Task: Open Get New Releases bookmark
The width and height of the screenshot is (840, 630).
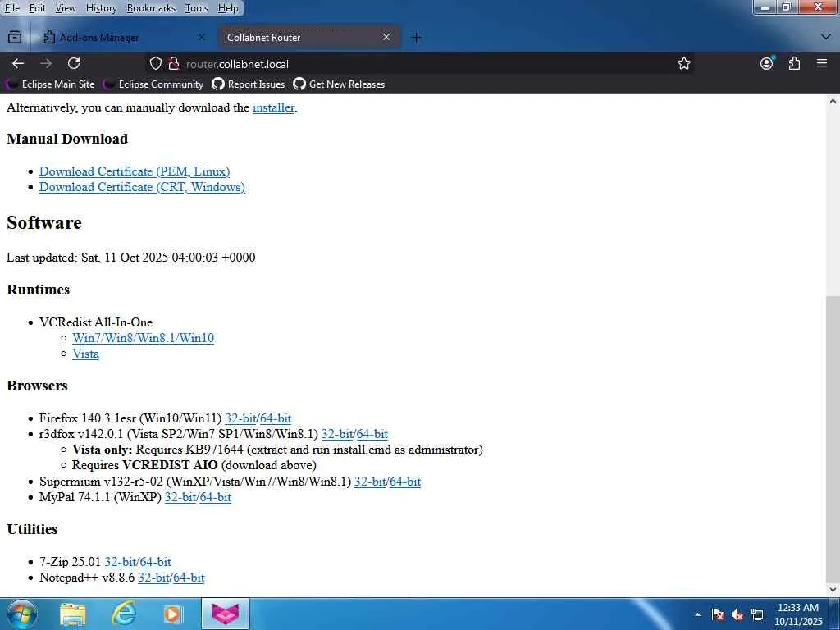Action: pyautogui.click(x=339, y=84)
